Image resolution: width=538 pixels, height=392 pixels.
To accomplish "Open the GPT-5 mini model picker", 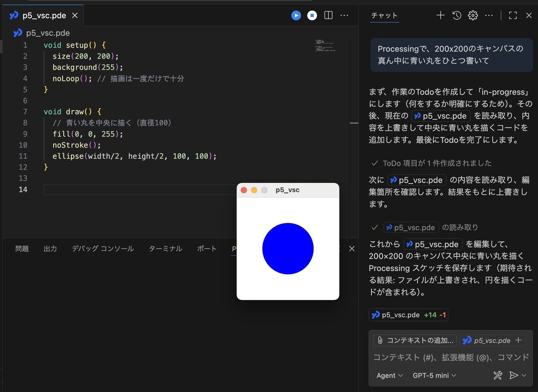I will click(434, 375).
